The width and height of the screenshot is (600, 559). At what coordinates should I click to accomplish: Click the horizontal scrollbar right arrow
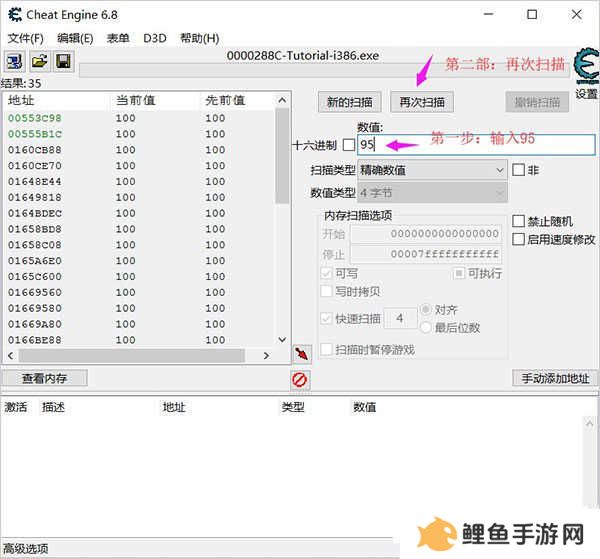[266, 355]
